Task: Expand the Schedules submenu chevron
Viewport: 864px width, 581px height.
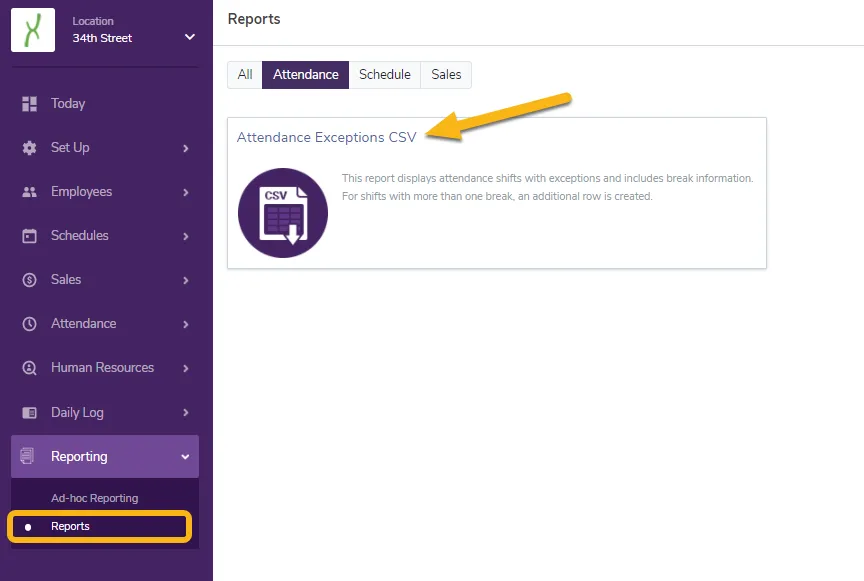Action: click(186, 236)
